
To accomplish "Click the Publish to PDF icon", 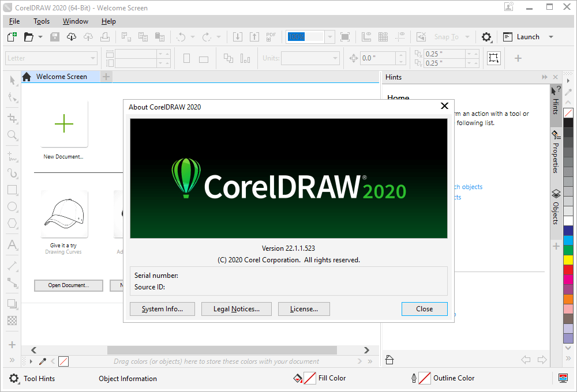I will click(271, 37).
